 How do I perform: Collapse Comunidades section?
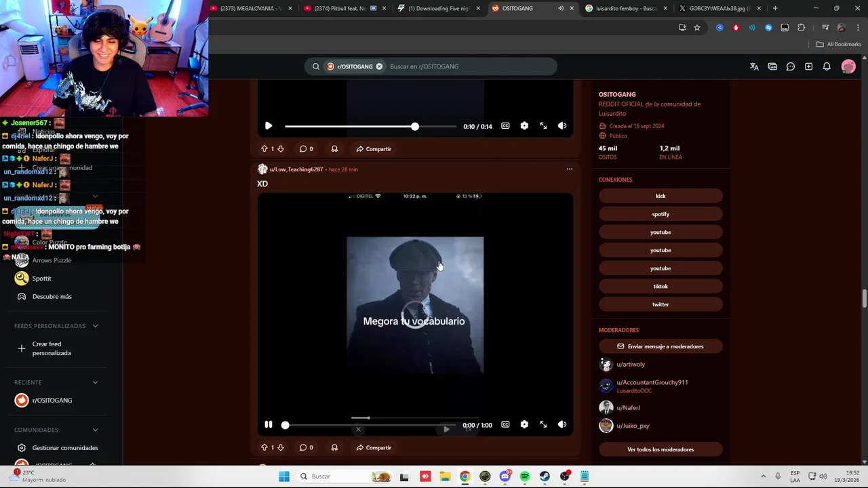point(95,430)
